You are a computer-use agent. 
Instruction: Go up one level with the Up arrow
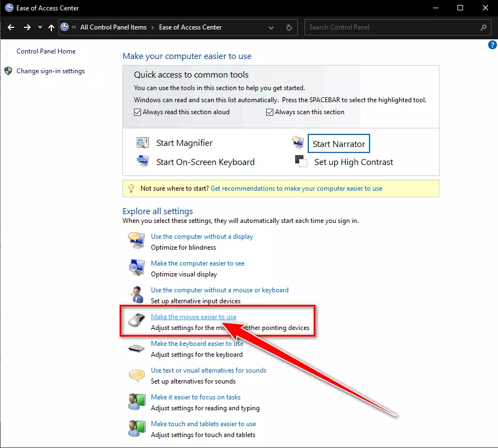point(51,27)
